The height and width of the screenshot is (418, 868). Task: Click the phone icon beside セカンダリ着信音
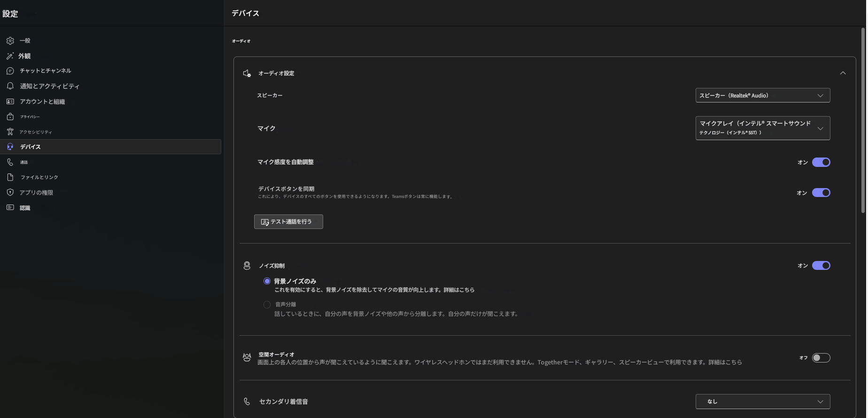tap(247, 402)
